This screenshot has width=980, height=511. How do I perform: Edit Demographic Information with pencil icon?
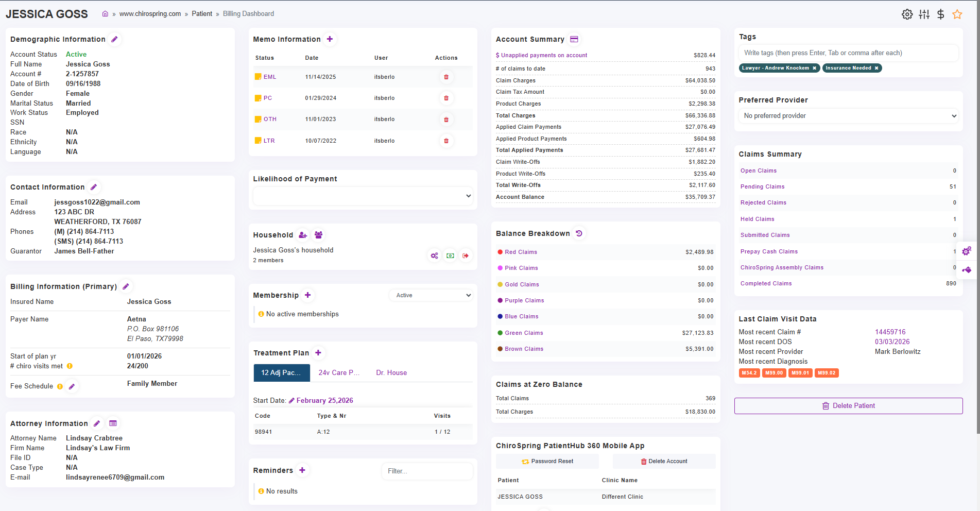[x=115, y=39]
